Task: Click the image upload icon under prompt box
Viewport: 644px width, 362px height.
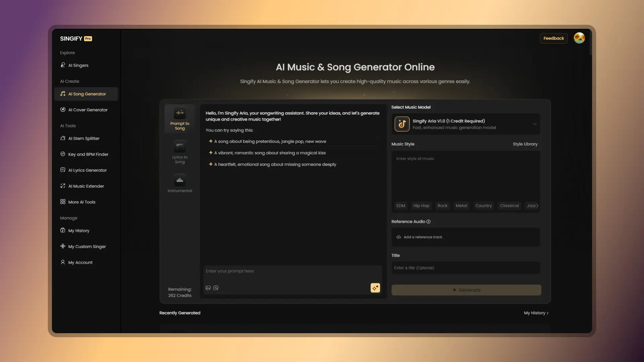Action: [208, 288]
